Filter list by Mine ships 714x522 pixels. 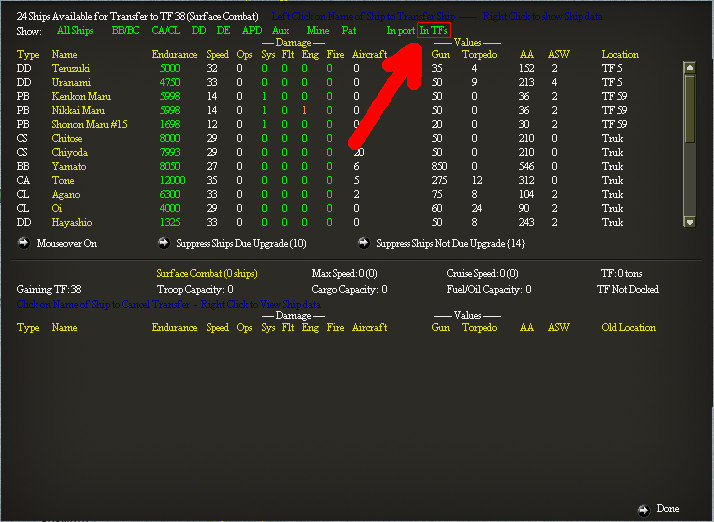(x=318, y=31)
